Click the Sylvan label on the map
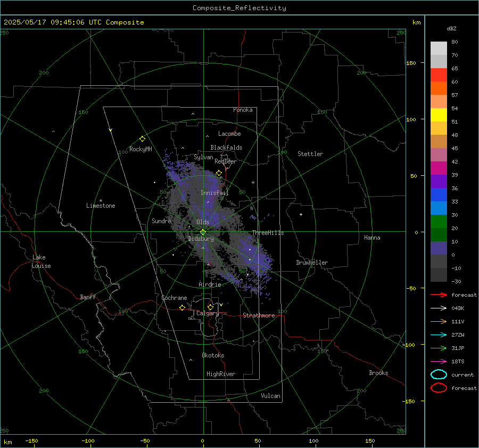Screen dimensions: 479x448 click(x=203, y=157)
